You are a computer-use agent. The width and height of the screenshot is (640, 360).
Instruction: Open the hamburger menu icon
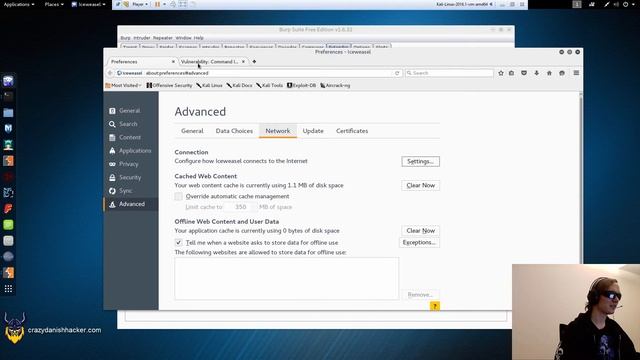coord(576,73)
